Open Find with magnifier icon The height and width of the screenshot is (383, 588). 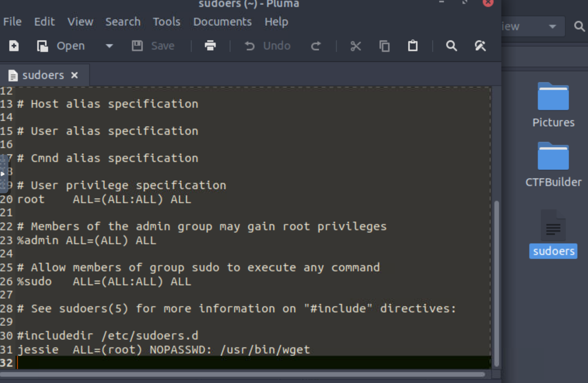[x=451, y=46]
